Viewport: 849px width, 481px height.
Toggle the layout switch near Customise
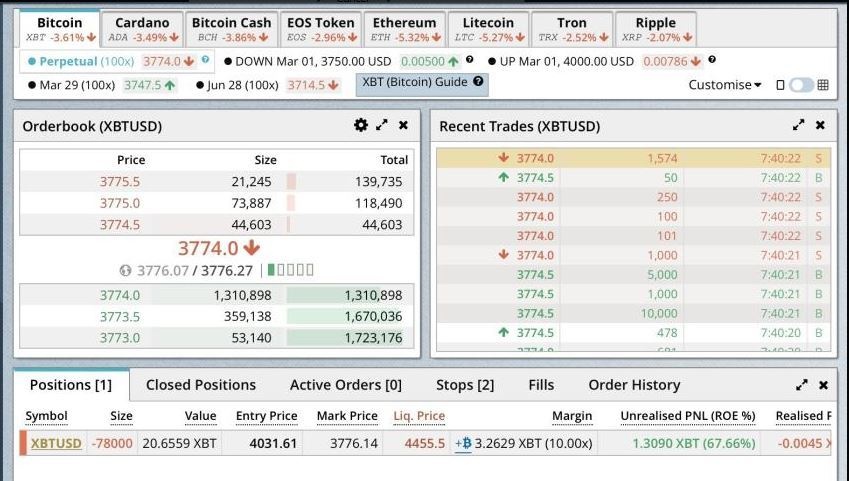[x=802, y=85]
